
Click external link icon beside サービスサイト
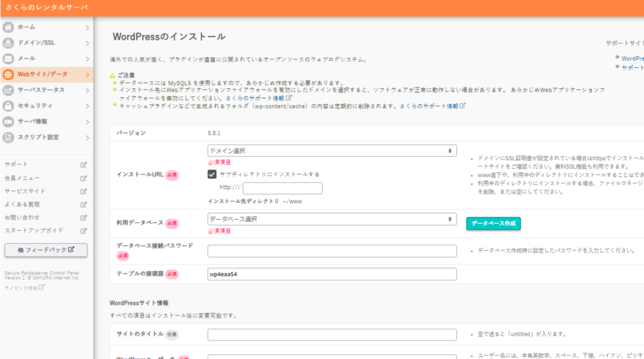point(83,191)
